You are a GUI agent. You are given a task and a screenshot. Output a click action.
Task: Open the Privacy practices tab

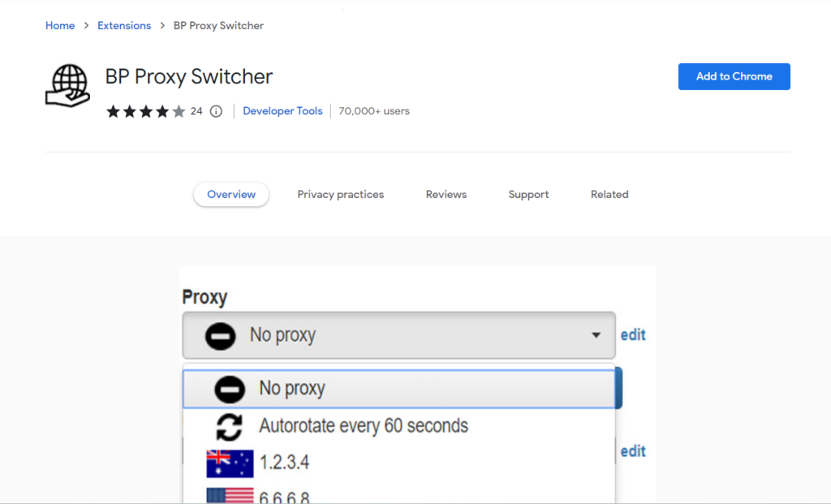click(x=340, y=194)
